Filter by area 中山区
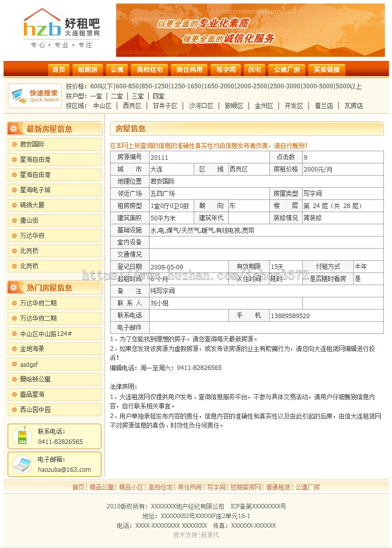This screenshot has height=548, width=392. (102, 106)
